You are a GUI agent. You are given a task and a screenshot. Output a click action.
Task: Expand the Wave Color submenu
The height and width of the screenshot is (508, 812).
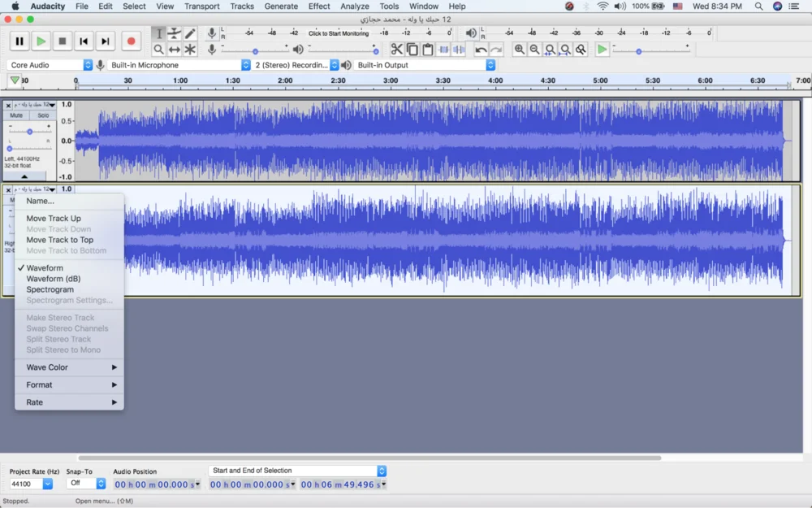pos(69,367)
